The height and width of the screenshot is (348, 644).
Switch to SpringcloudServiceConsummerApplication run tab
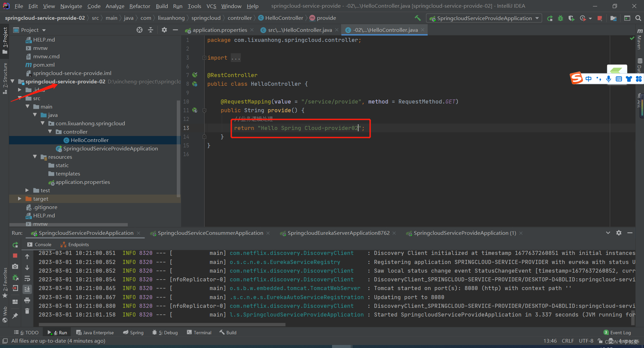(210, 233)
